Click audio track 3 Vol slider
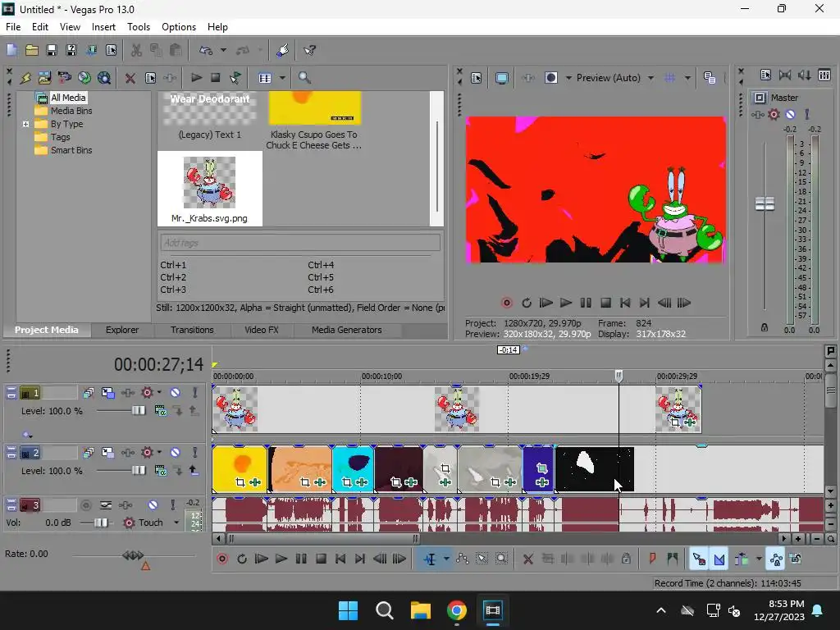 (x=100, y=523)
